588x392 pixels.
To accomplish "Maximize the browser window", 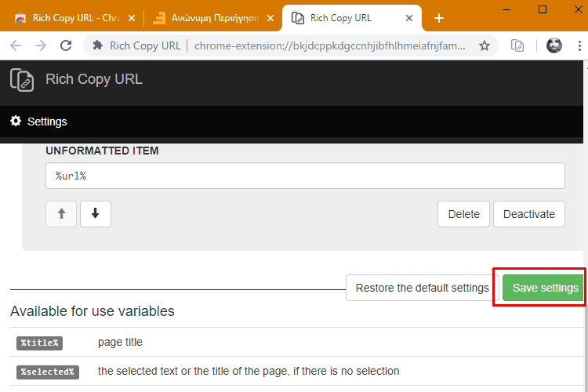I will coord(543,9).
